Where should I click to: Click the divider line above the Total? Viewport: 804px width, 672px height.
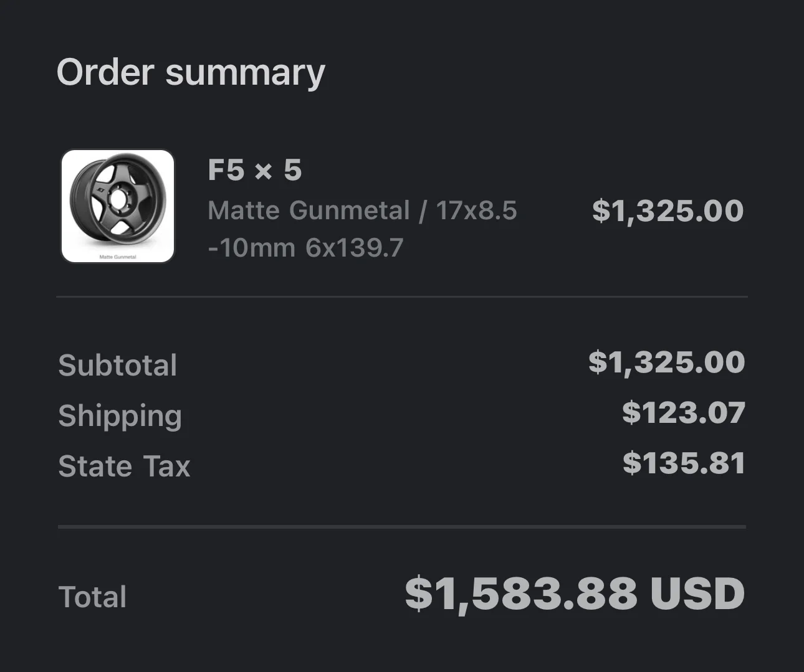(x=402, y=527)
